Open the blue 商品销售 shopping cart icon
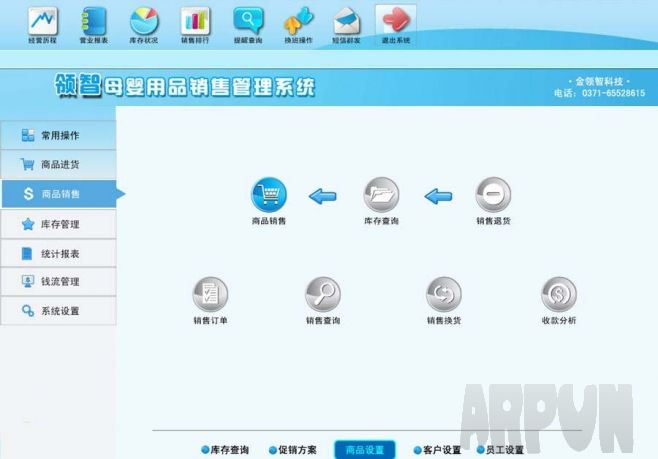Viewport: 658px width, 459px height. [269, 194]
